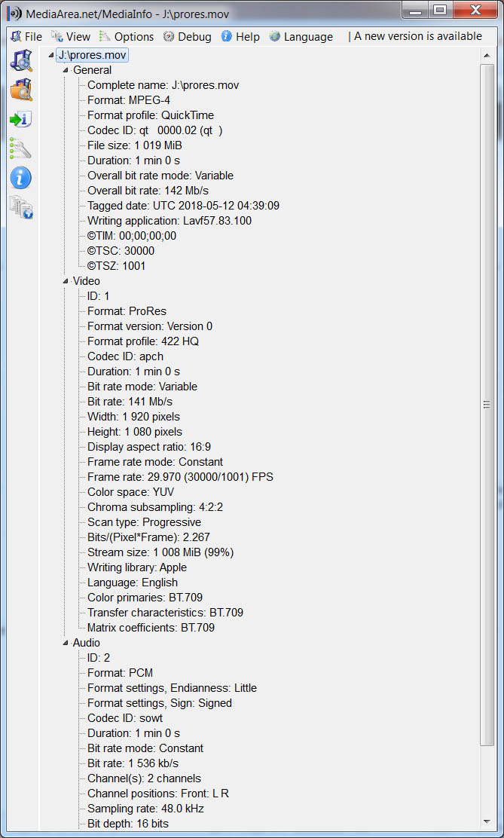This screenshot has height=838, width=504.
Task: Select 'Bit rate: 1 536 kb/s' row
Action: tap(133, 763)
